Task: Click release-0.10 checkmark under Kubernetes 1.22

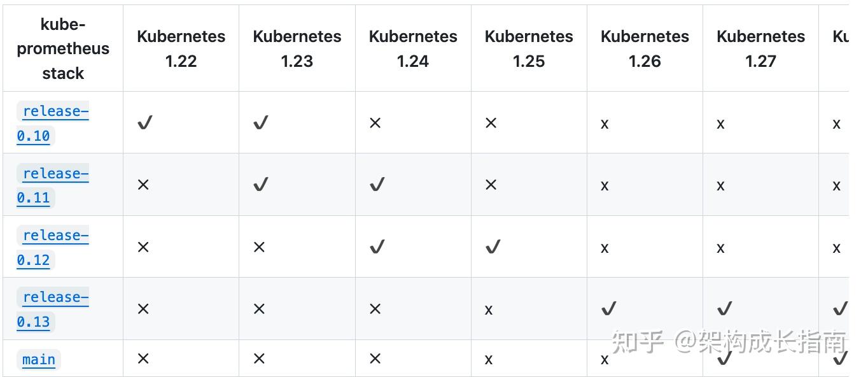Action: click(145, 123)
